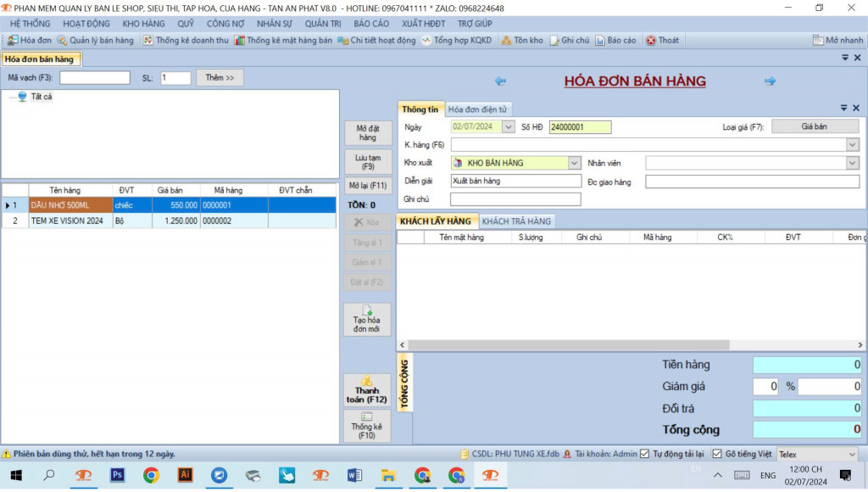Open the Ngày date picker dropdown
This screenshot has width=868, height=492.
[509, 127]
